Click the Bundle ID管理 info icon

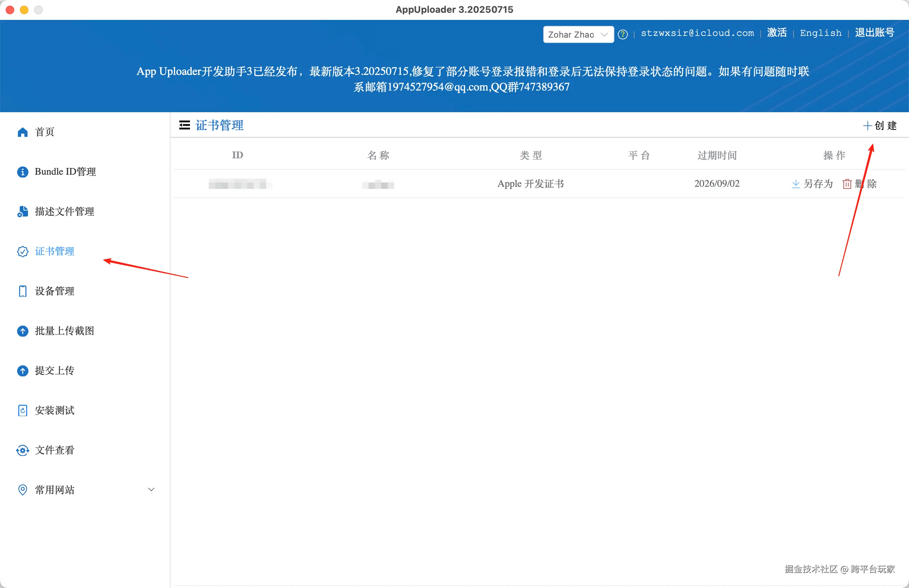click(22, 172)
